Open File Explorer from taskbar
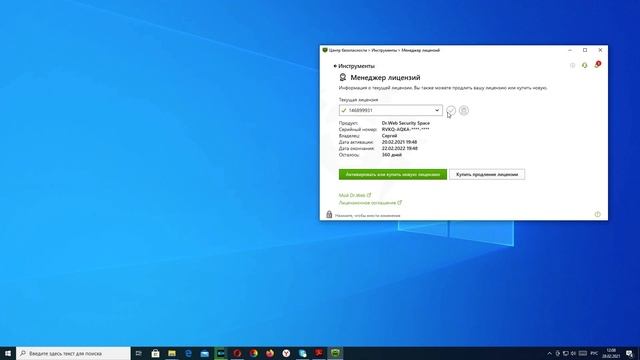 coord(172,353)
